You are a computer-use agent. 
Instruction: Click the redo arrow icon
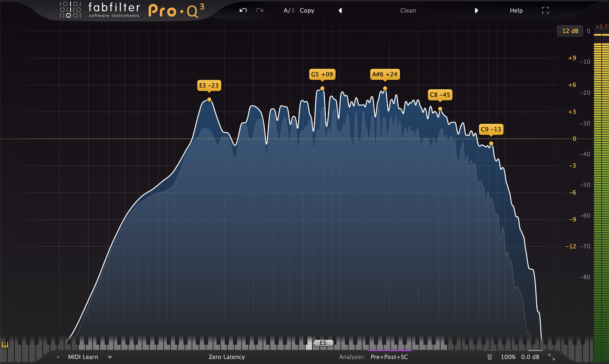260,10
